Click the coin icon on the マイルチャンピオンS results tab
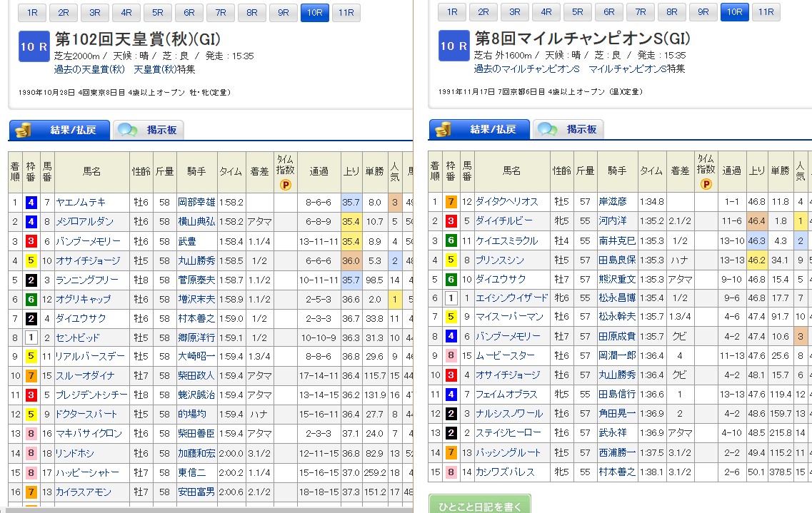Screen dimensions: 812x513 tap(443, 129)
